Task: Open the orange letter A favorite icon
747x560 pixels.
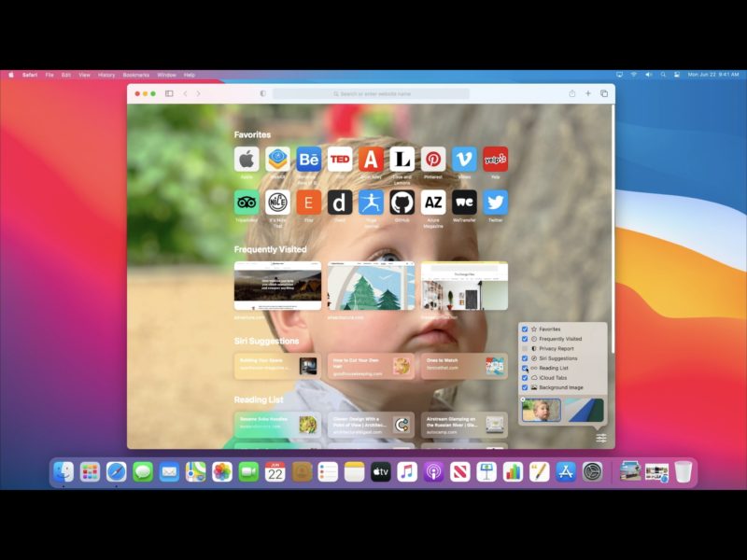Action: point(371,159)
